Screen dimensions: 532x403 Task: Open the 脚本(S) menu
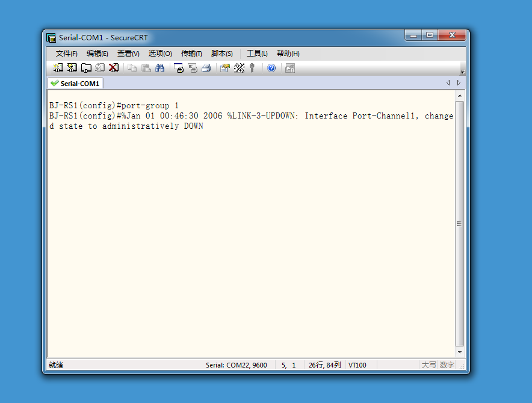222,54
